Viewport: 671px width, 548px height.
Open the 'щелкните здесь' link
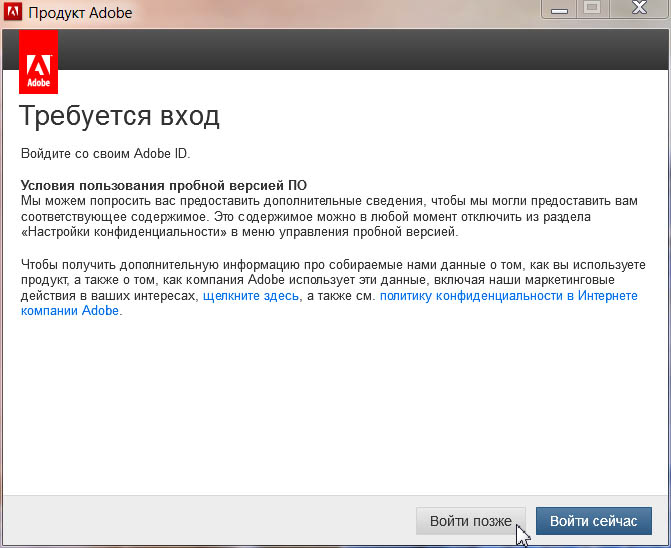point(251,296)
